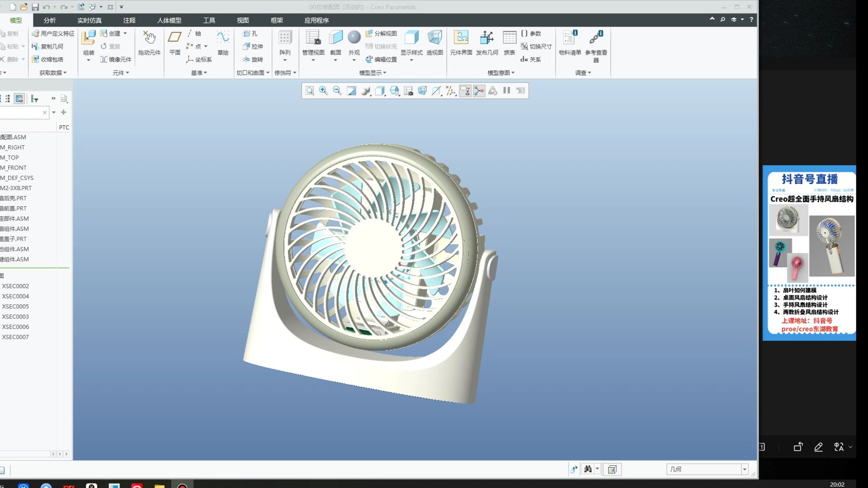Toggle the spin center display icon
This screenshot has width=868, height=488.
(479, 91)
